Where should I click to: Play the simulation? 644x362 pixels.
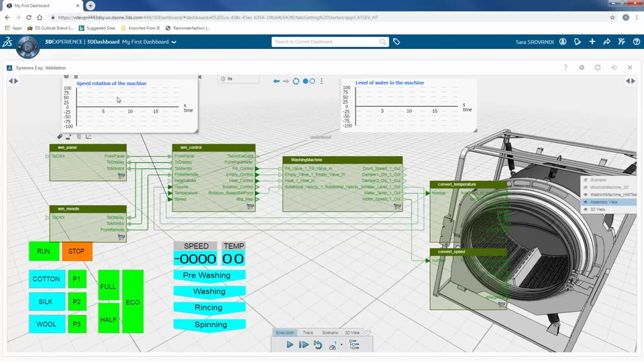(x=290, y=345)
